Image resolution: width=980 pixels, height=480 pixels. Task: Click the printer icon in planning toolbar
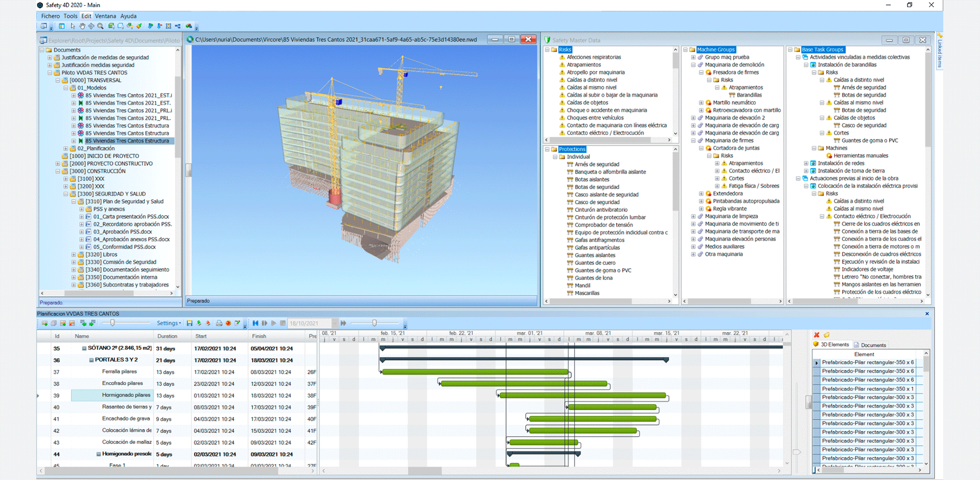pos(219,323)
